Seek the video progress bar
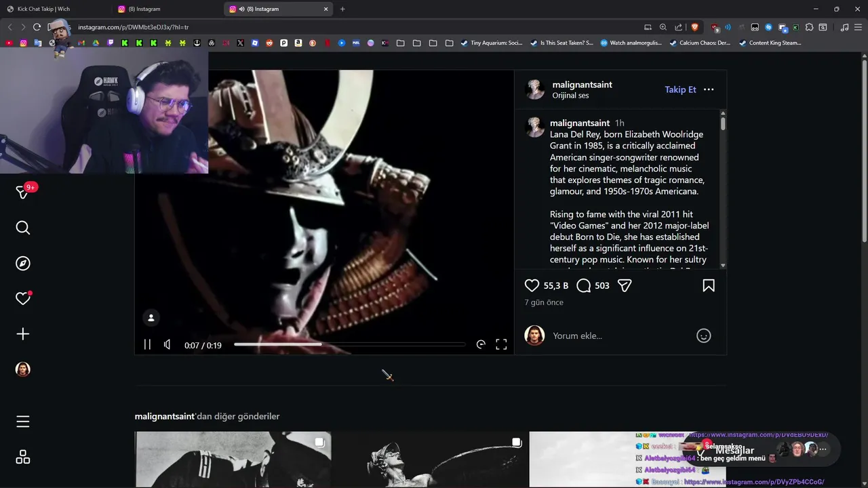 (349, 345)
